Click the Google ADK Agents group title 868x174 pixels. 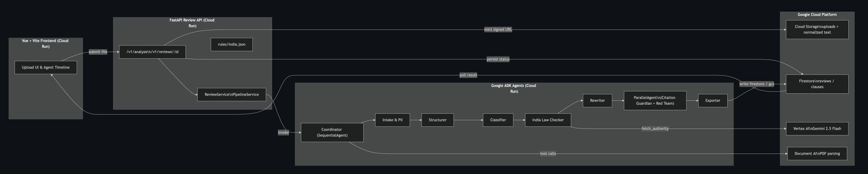514,89
